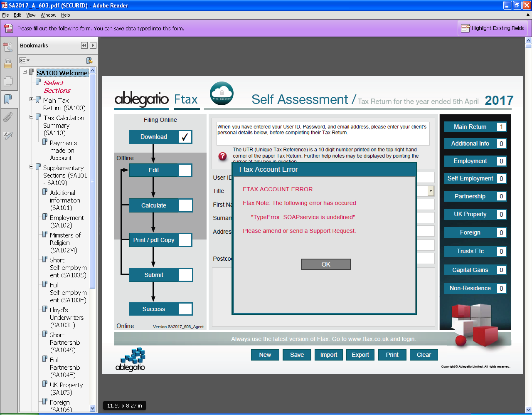Open the Attachments paperclip panel icon
The image size is (532, 415).
(8, 117)
